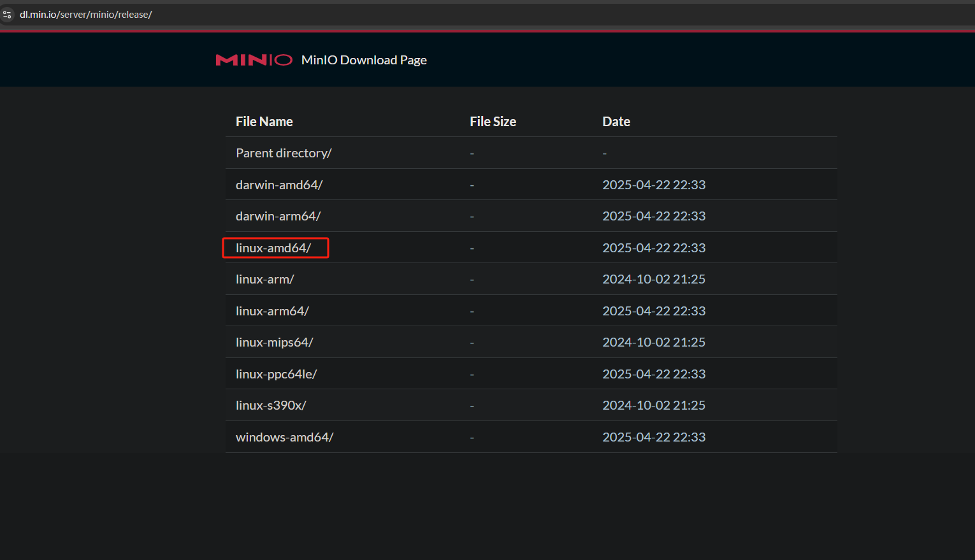975x560 pixels.
Task: Open the linux-s390x/ folder link
Action: (x=271, y=405)
